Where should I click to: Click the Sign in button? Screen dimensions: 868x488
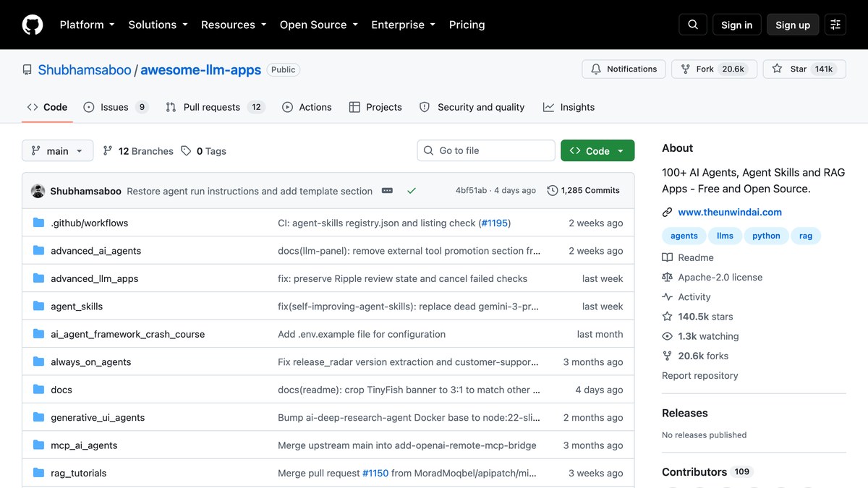tap(737, 25)
